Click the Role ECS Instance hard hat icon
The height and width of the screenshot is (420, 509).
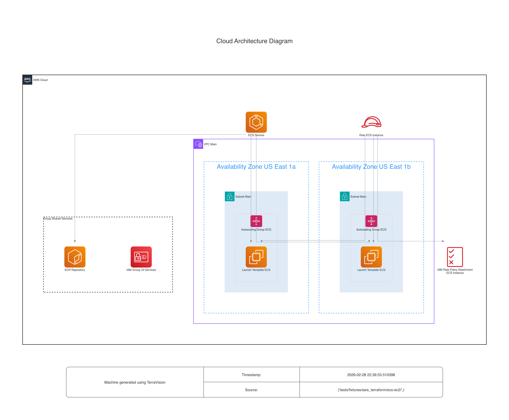(371, 122)
